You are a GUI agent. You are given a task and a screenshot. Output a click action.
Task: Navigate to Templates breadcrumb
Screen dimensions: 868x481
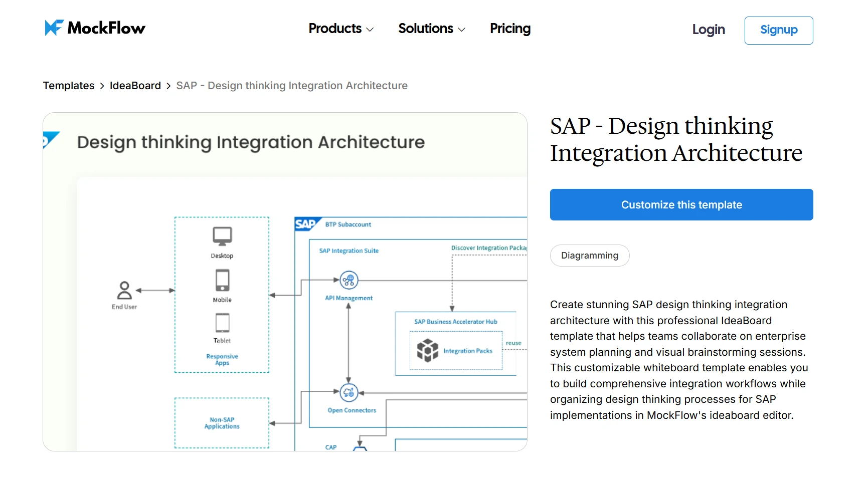tap(69, 86)
